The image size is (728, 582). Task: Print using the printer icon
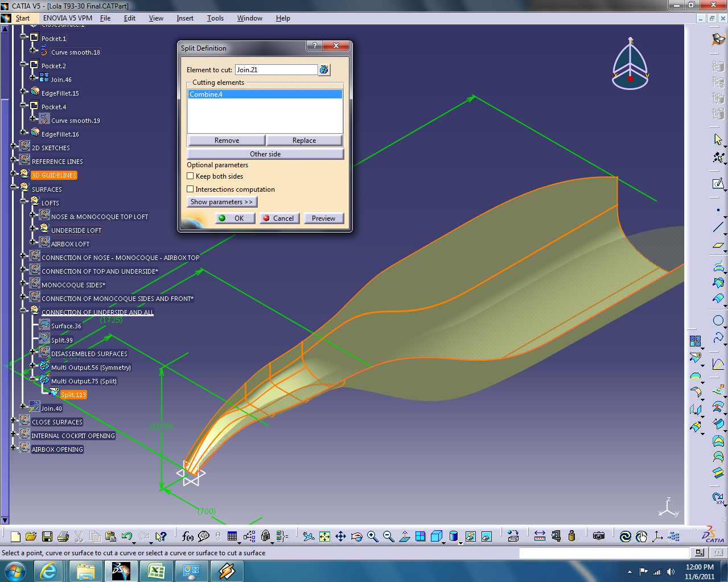[x=63, y=536]
